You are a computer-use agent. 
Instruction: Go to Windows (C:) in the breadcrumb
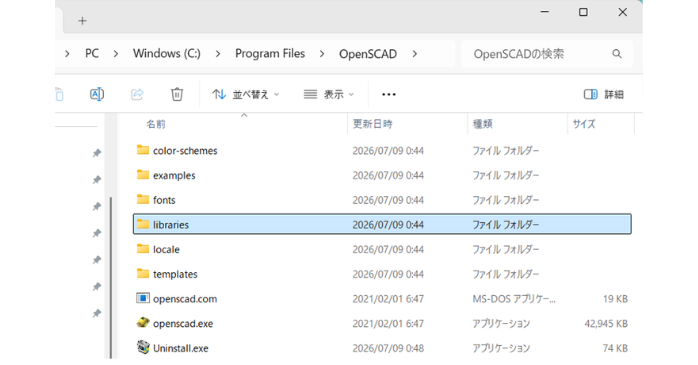[167, 54]
